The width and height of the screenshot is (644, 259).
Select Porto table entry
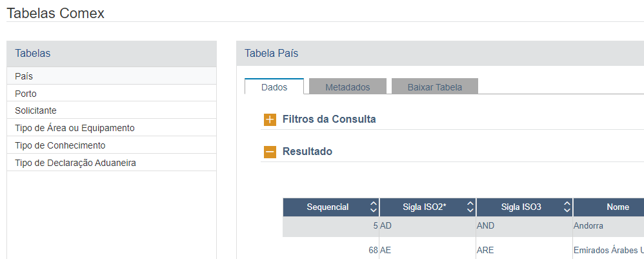point(26,94)
